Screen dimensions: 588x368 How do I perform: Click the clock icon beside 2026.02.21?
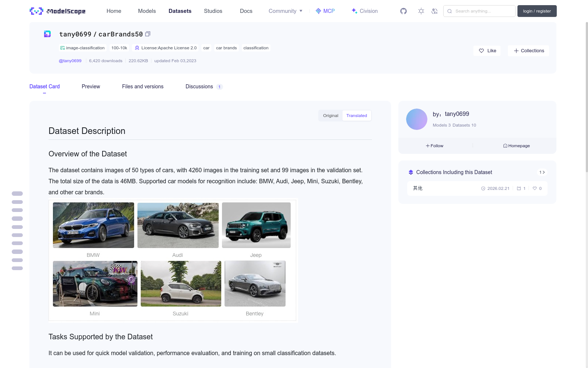pyautogui.click(x=483, y=188)
